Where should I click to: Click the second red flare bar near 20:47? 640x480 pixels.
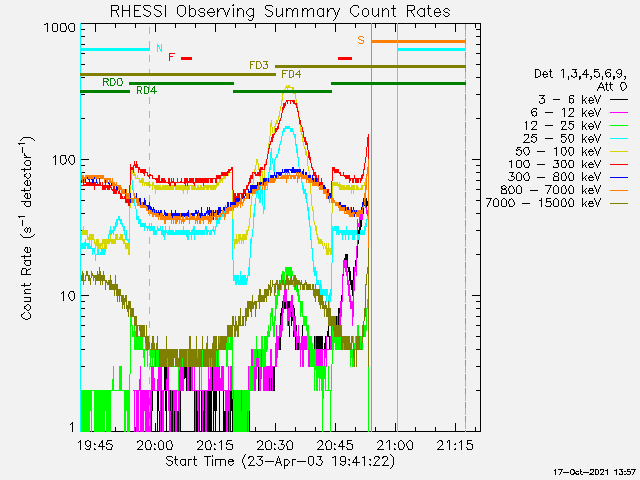coord(345,58)
